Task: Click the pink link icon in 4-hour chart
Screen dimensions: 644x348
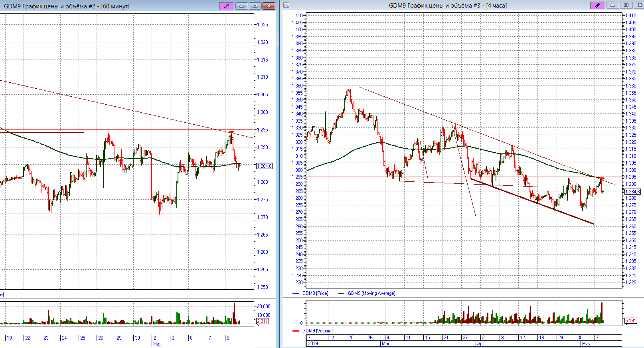Action: [597, 5]
